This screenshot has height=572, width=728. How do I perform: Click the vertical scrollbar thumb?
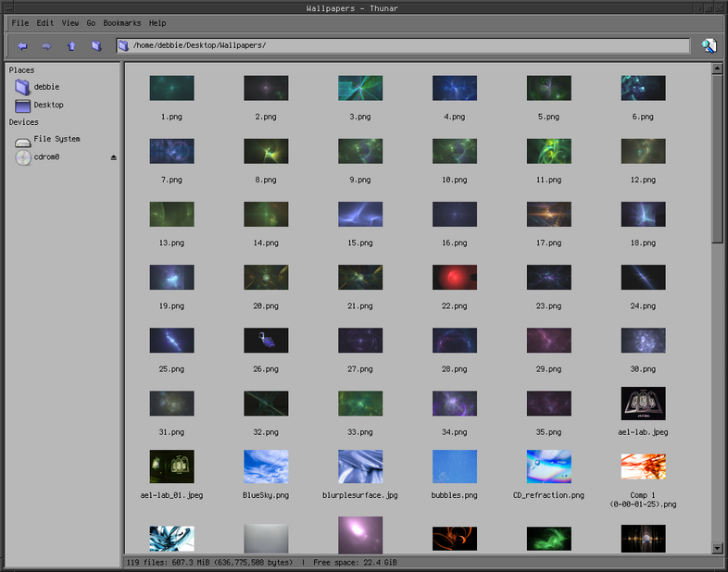(717, 157)
